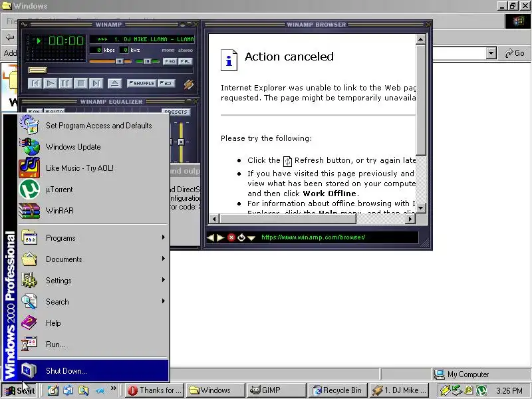Click the info icon beside Action canceled

click(x=229, y=60)
